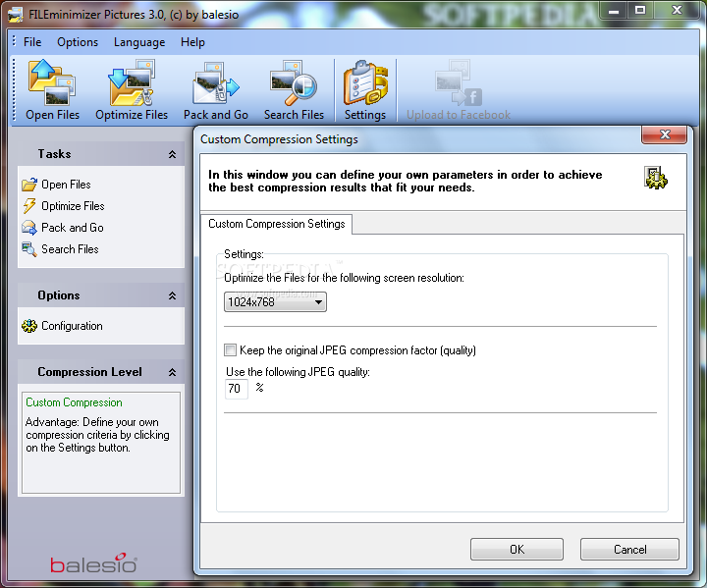Click the Configuration link

click(72, 326)
